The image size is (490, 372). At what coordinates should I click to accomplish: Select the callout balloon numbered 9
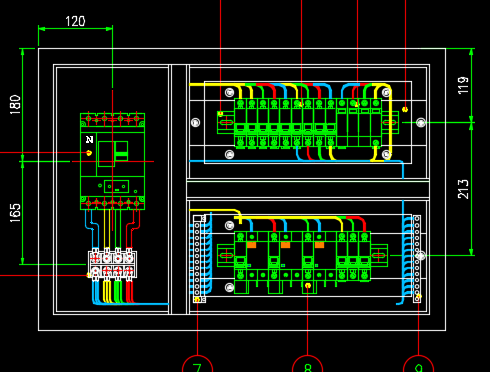[419, 364]
